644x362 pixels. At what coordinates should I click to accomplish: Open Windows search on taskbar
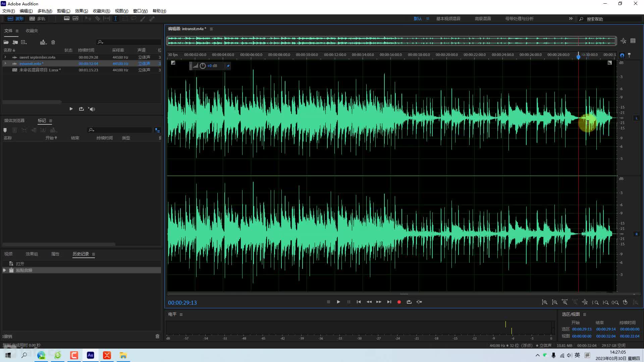click(x=24, y=355)
